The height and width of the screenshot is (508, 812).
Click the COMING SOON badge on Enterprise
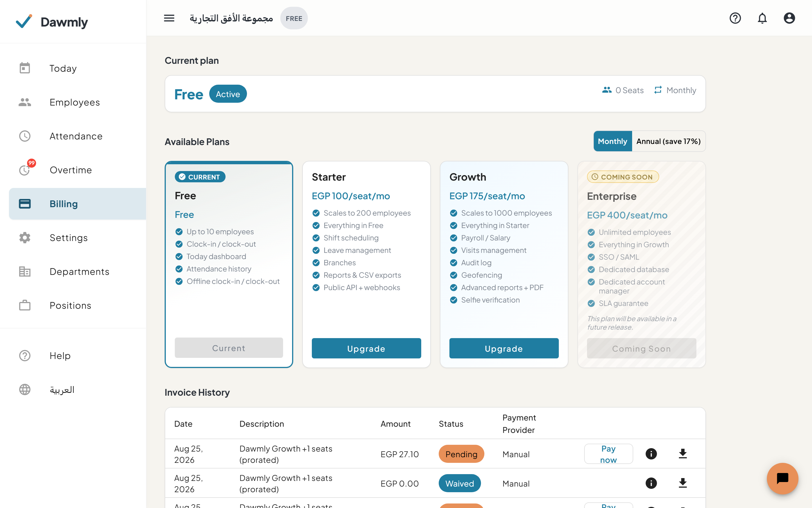coord(623,177)
